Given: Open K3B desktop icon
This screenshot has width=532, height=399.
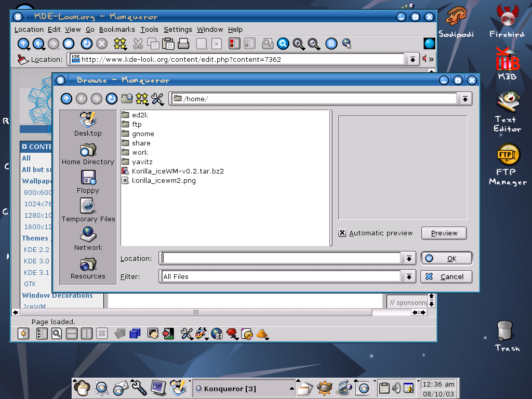Looking at the screenshot, I should tap(508, 63).
